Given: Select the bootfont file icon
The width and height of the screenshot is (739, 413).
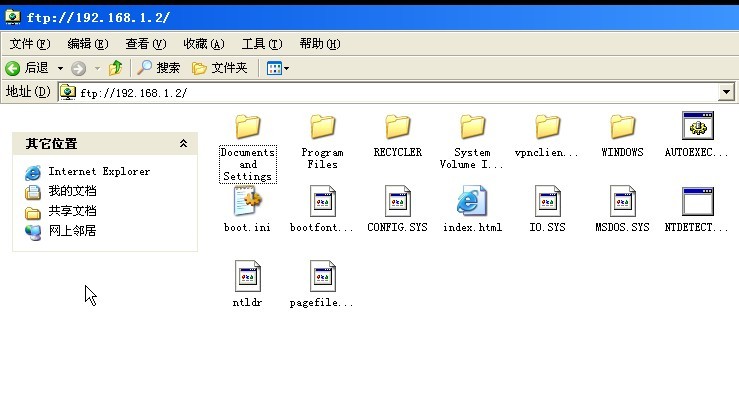Looking at the screenshot, I should pyautogui.click(x=323, y=201).
